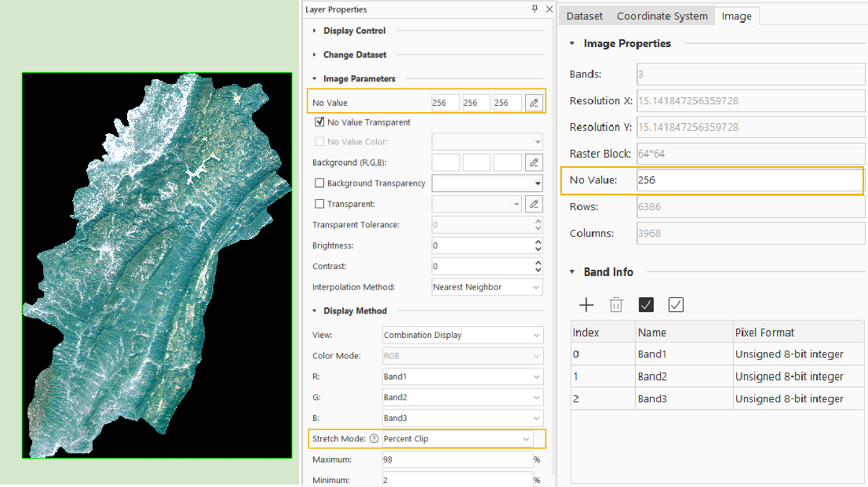
Task: Enable the Background Transparency checkbox
Action: 319,183
